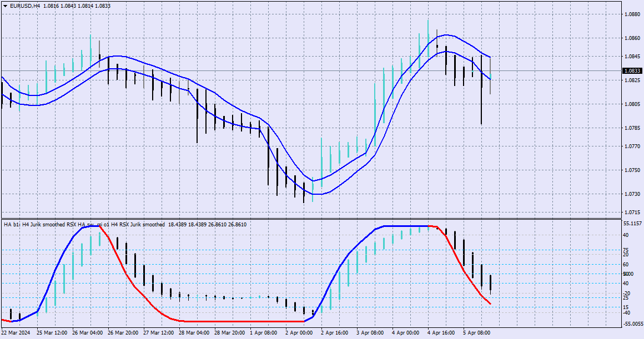Viewport: 644px width, 339px height.
Task: Click the 1.0805 price scale label
Action: pyautogui.click(x=632, y=104)
